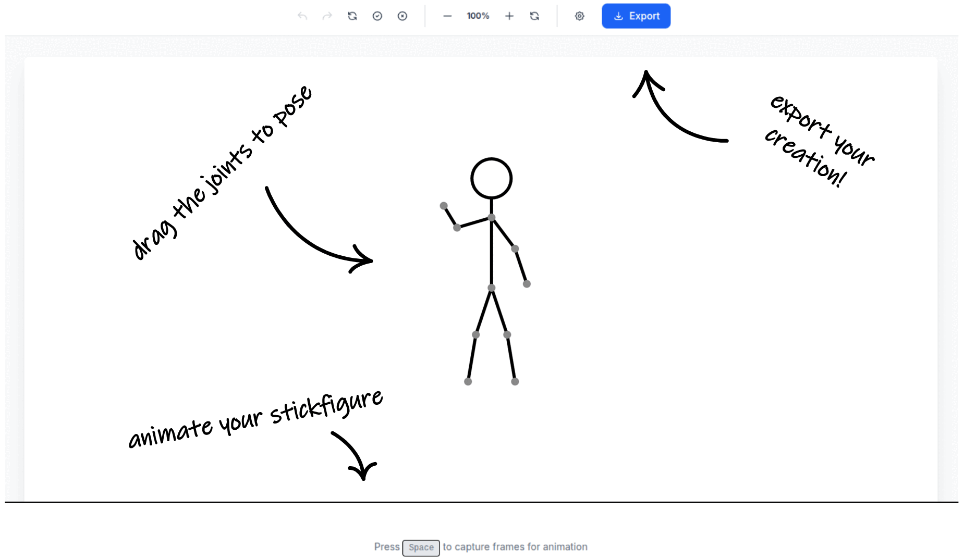This screenshot has height=560, width=964.
Task: Click the circled X icon
Action: point(402,16)
